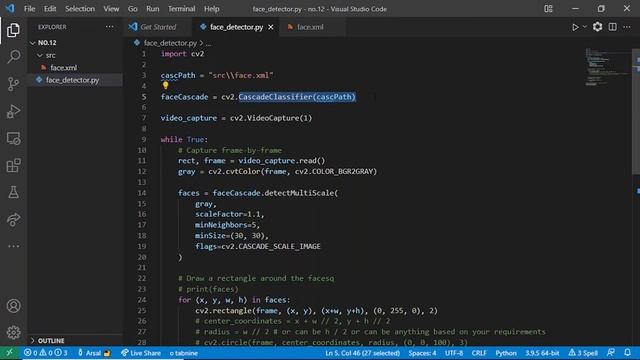Viewport: 640px width, 360px height.
Task: Open the Edit menu
Action: [x=50, y=9]
